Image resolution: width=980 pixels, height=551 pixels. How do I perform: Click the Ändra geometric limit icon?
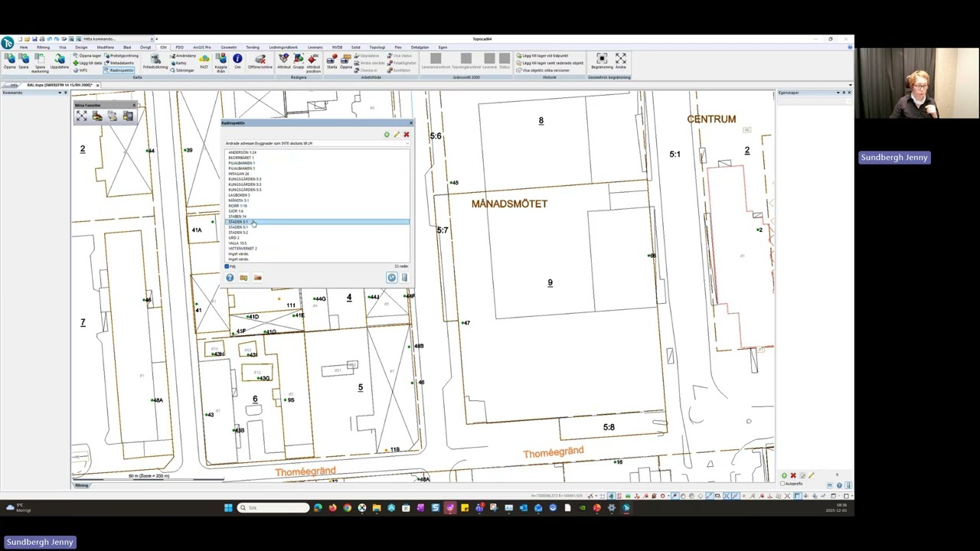click(x=621, y=60)
